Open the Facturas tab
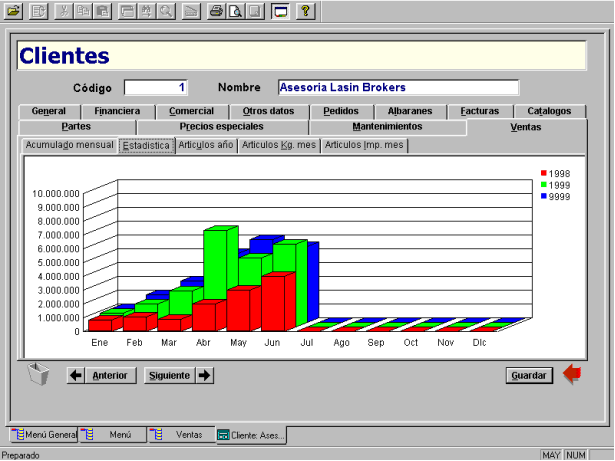This screenshot has width=615, height=461. click(480, 111)
